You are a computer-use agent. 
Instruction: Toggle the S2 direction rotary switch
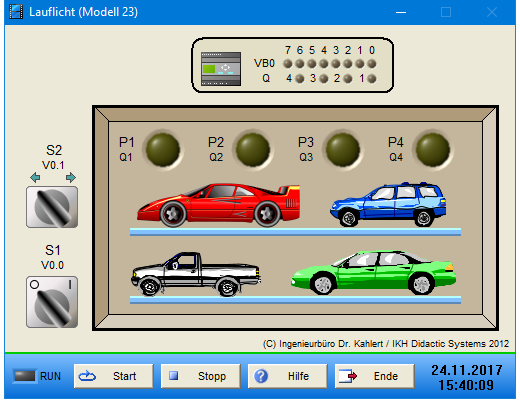(52, 207)
